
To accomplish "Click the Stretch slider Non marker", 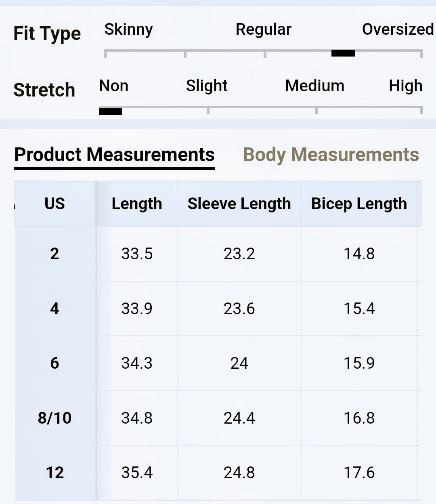I will tap(110, 111).
